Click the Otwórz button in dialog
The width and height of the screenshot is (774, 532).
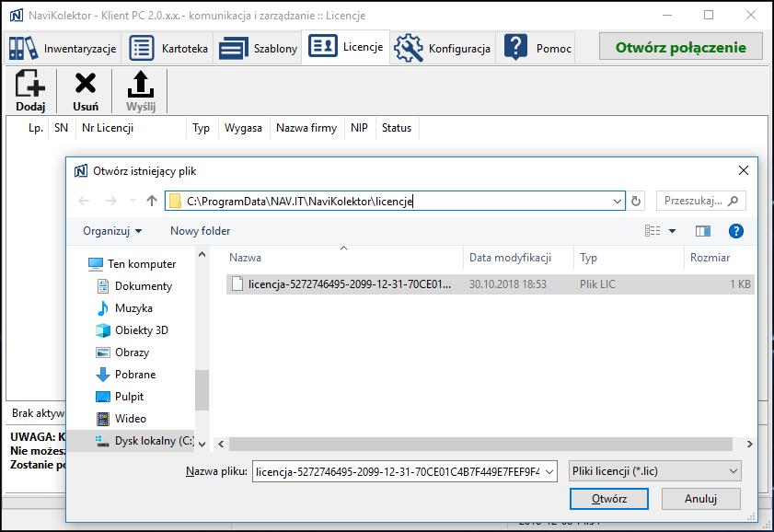coord(608,499)
